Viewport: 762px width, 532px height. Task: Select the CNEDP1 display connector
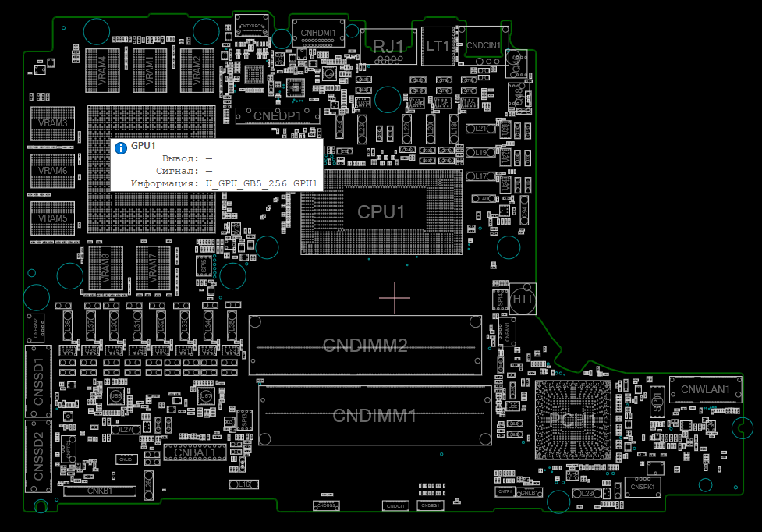tap(278, 115)
